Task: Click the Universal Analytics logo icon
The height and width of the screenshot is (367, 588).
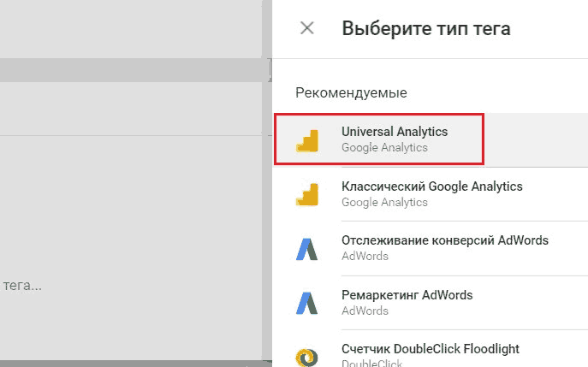Action: tap(307, 140)
